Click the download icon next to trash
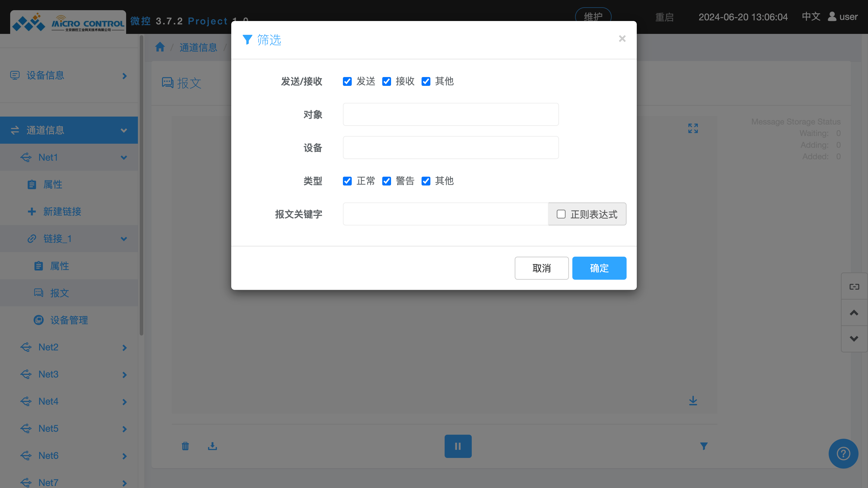The height and width of the screenshot is (488, 868). click(x=212, y=446)
